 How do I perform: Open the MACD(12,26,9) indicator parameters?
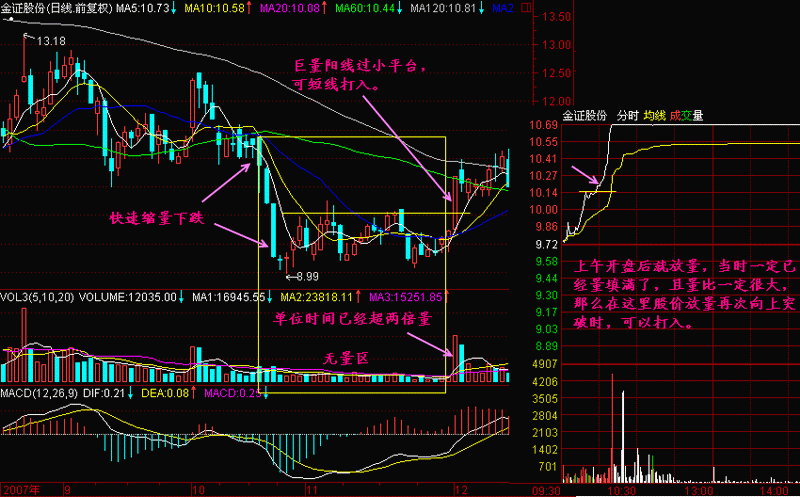coord(40,394)
